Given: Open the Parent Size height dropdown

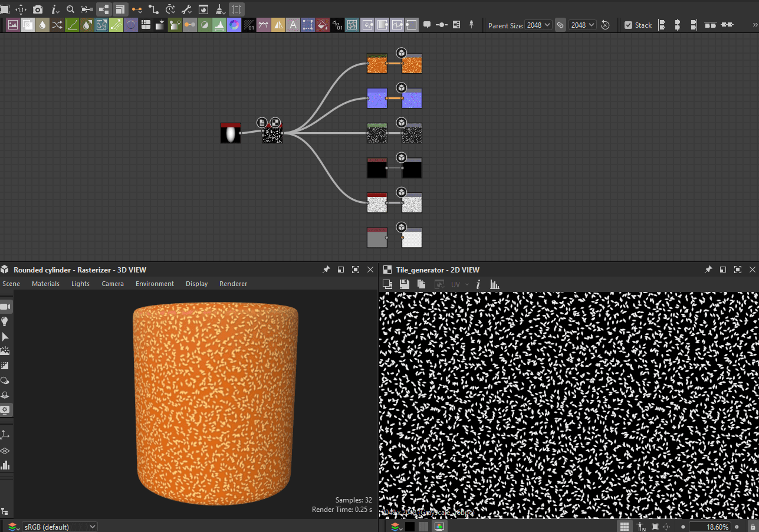Looking at the screenshot, I should point(583,25).
